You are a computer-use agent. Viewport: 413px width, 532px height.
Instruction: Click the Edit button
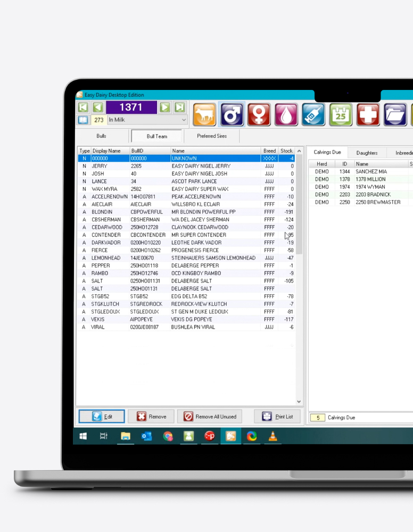coord(102,417)
